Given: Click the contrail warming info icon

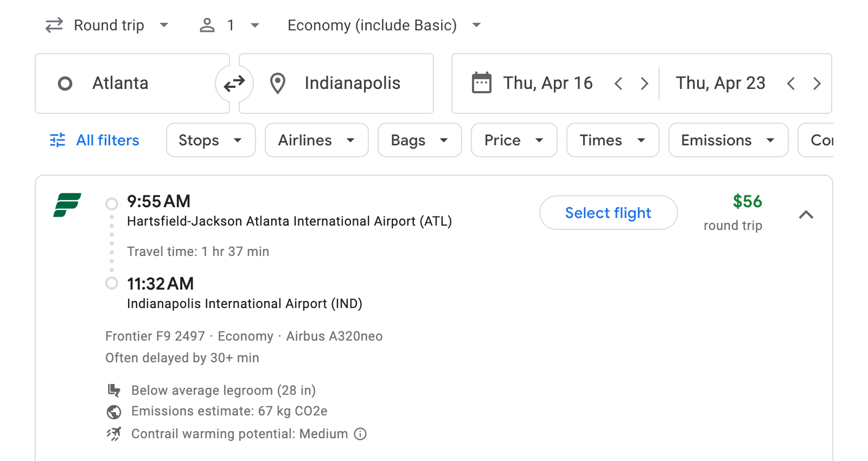Looking at the screenshot, I should (360, 434).
